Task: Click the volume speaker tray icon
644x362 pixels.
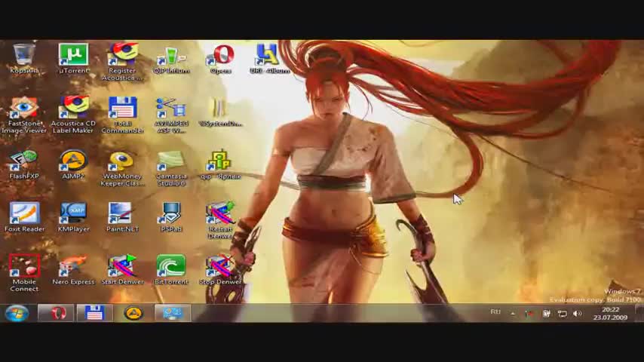Action: [x=578, y=313]
